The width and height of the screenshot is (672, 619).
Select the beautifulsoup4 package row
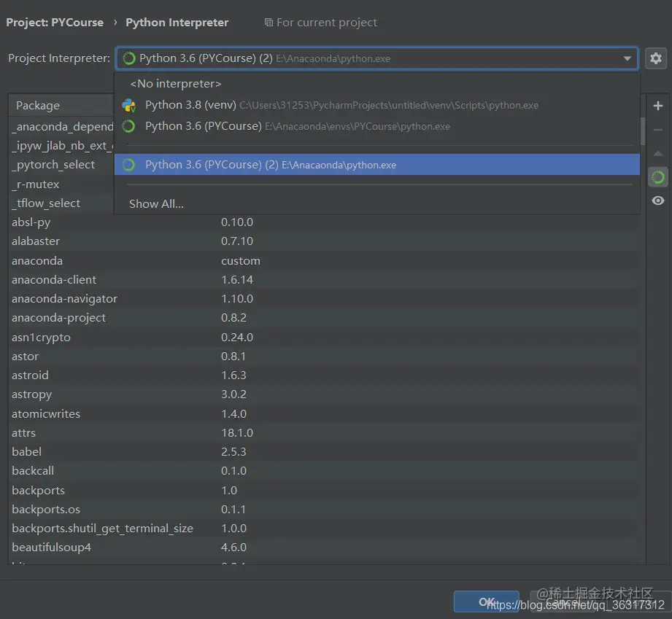pyautogui.click(x=325, y=547)
